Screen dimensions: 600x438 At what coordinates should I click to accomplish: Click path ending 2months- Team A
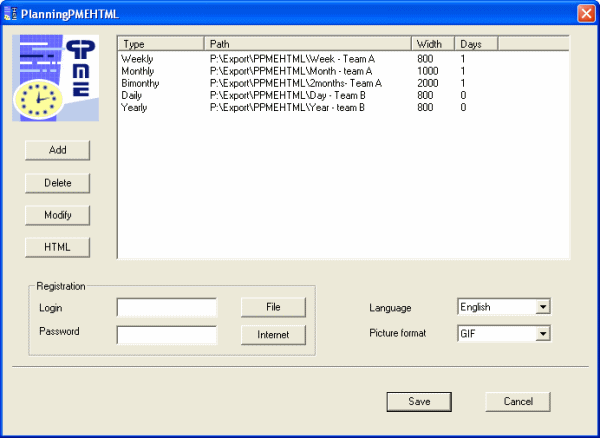click(296, 83)
